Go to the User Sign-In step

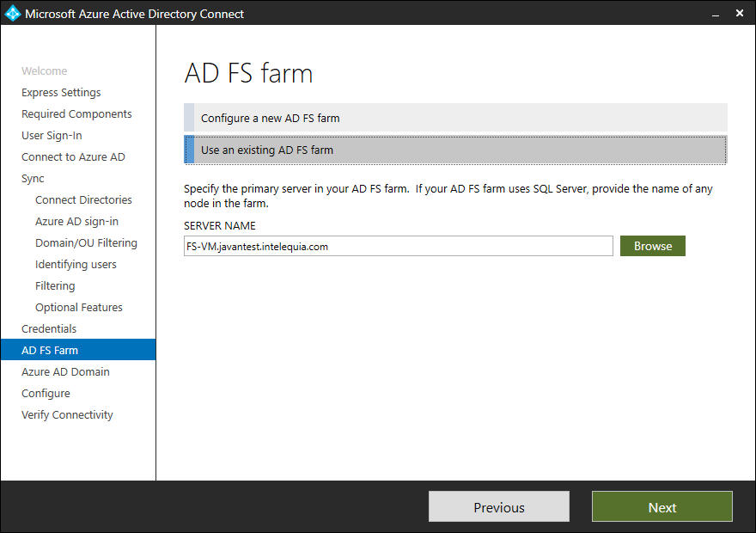(x=52, y=135)
